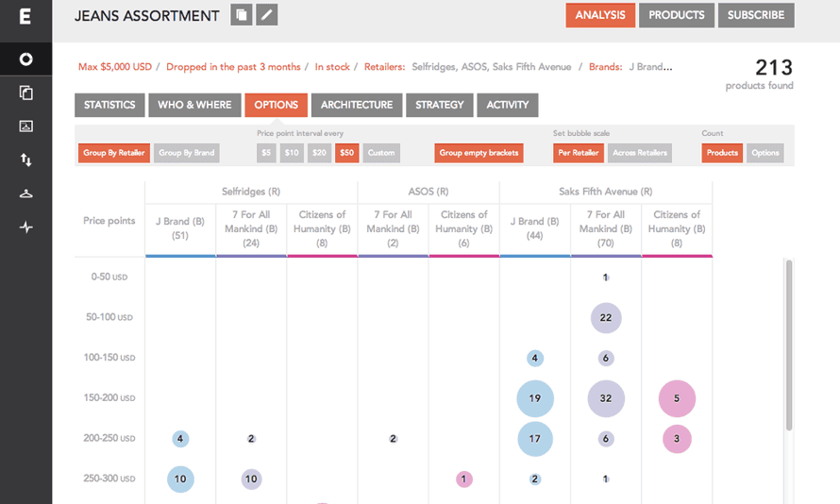Click the ASOS (R) column header
840x504 pixels.
[428, 192]
